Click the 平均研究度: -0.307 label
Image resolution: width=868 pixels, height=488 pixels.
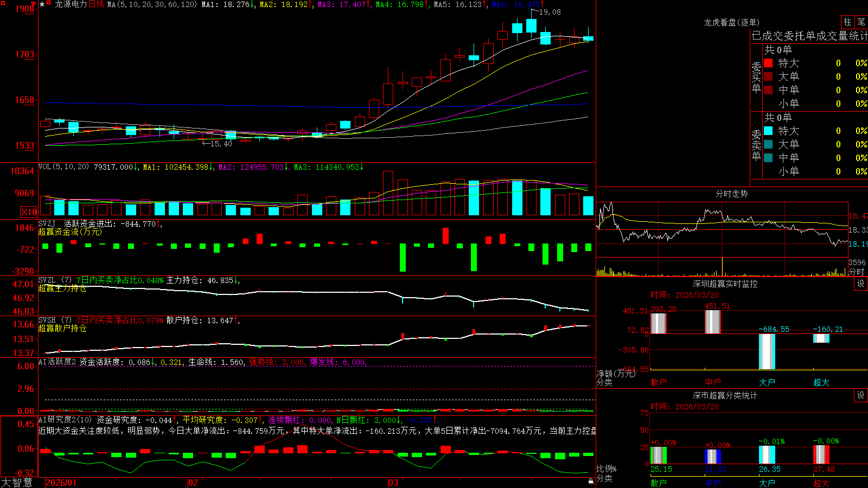coord(220,420)
